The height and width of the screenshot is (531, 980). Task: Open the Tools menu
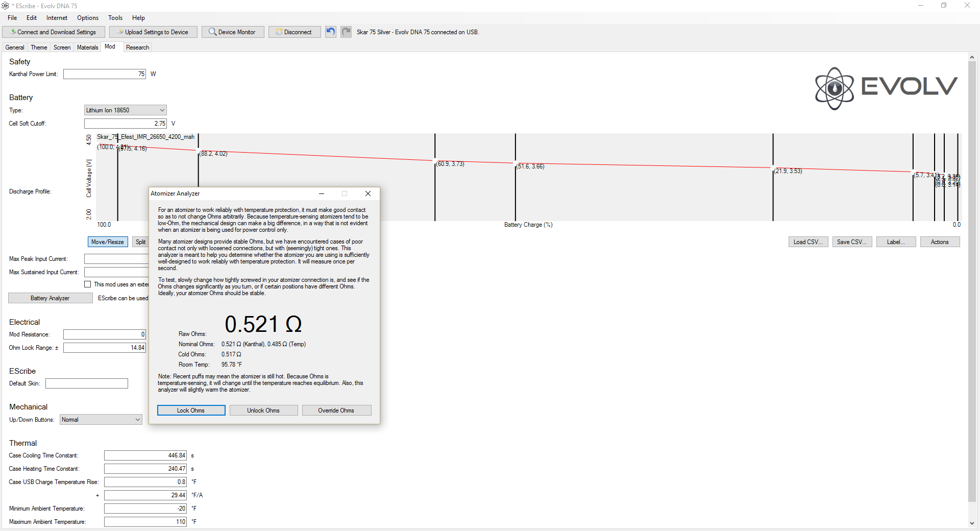click(115, 18)
